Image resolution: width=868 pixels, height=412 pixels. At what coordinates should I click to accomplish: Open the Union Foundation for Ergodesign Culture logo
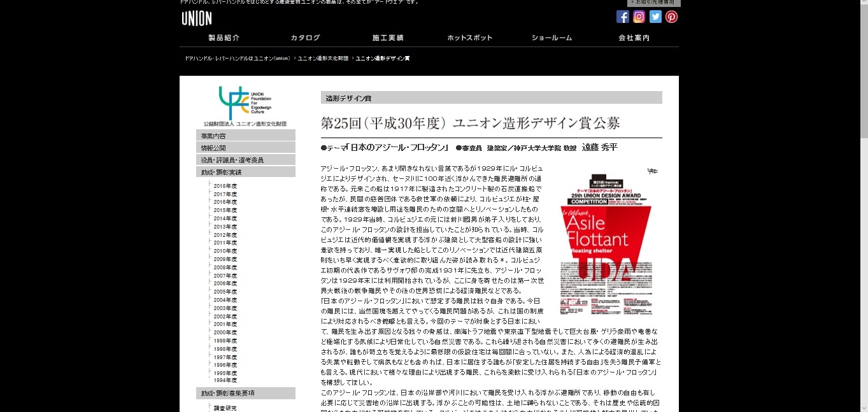pyautogui.click(x=246, y=106)
